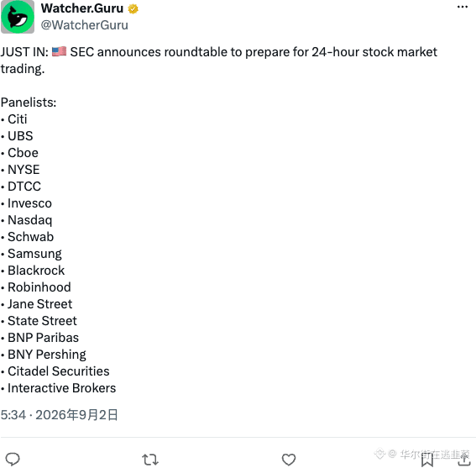This screenshot has width=476, height=468.
Task: Open Watcher.Guru orca profile picture
Action: [18, 17]
